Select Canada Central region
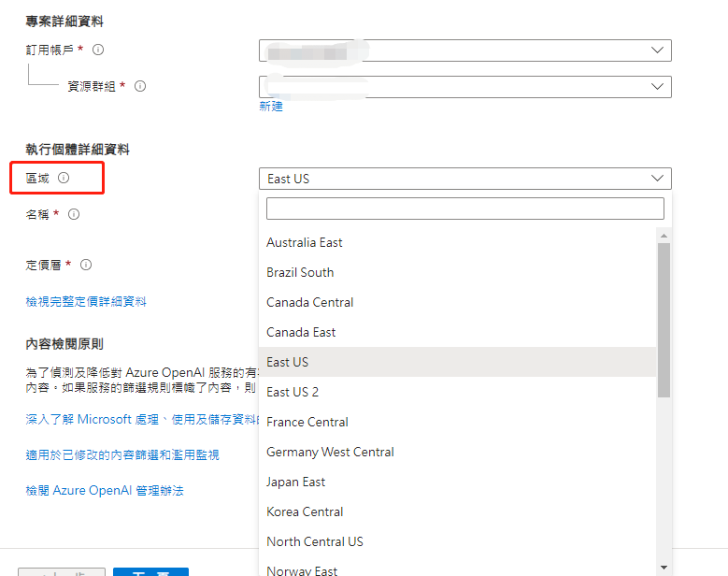 [310, 302]
